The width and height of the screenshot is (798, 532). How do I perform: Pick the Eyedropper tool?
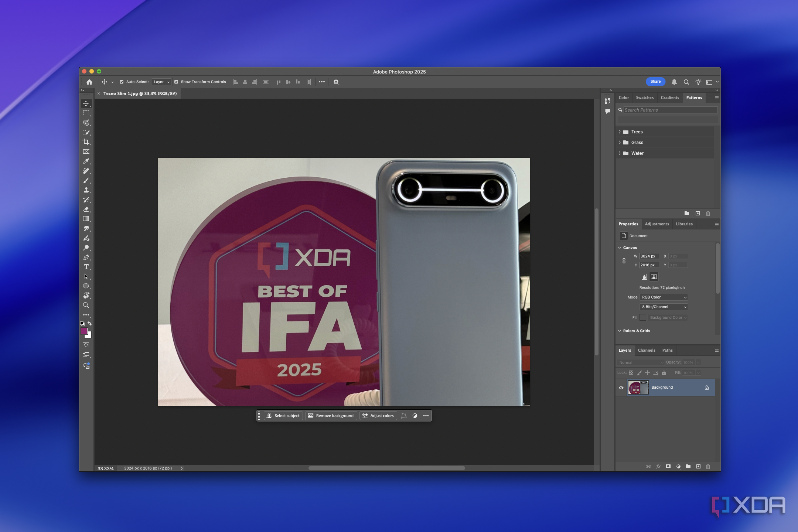86,161
